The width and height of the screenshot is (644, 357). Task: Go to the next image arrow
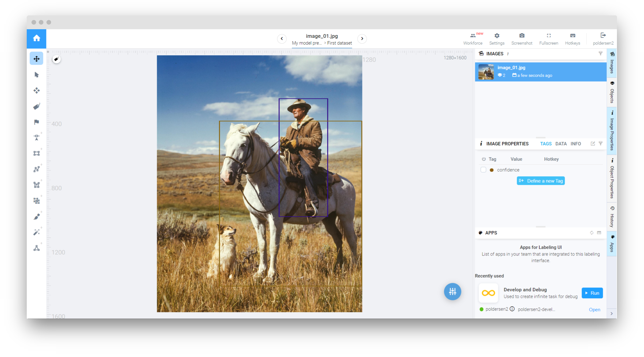point(362,39)
